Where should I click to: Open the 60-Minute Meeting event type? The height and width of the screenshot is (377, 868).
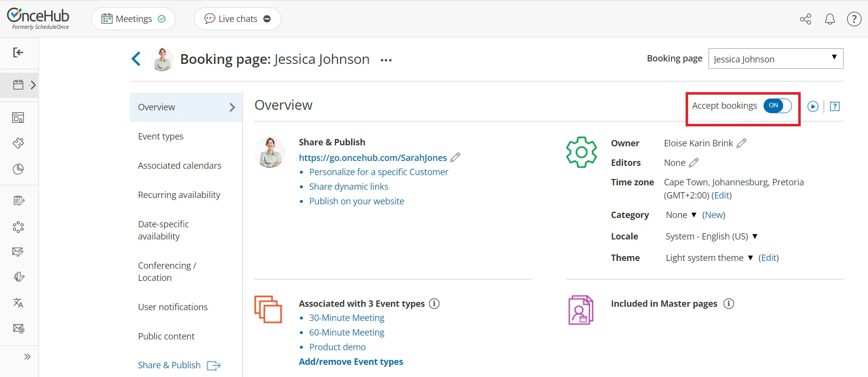coord(347,333)
